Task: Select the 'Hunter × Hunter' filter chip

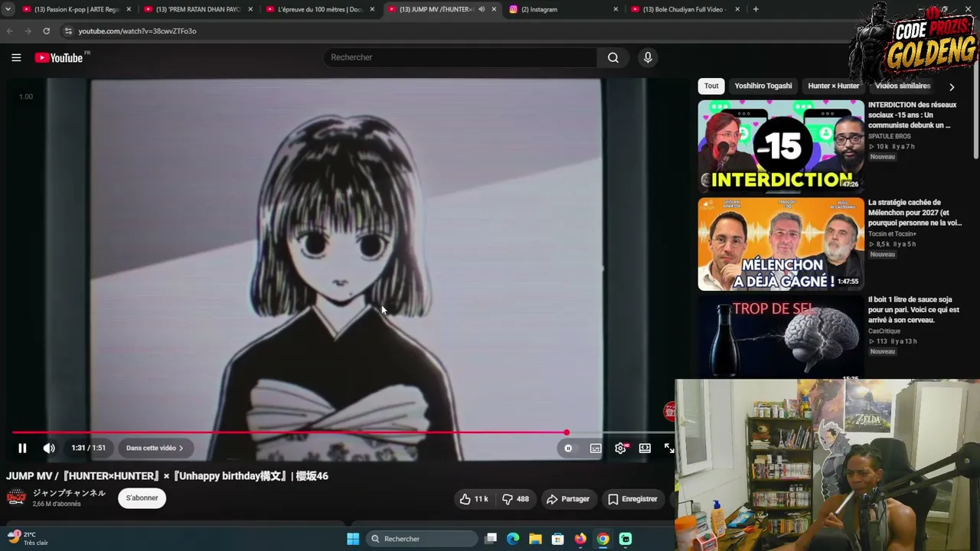Action: tap(833, 86)
